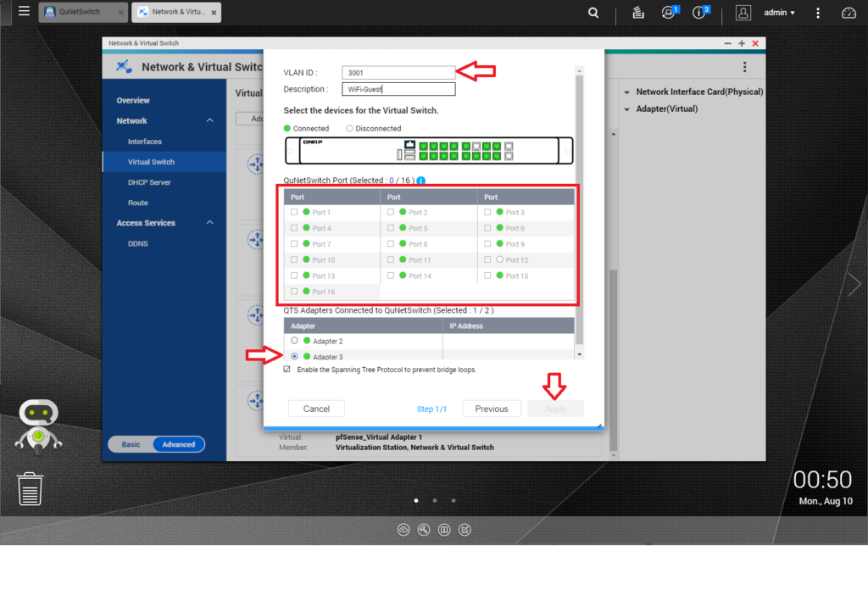This screenshot has width=868, height=590.
Task: Click the Apply button
Action: point(555,409)
